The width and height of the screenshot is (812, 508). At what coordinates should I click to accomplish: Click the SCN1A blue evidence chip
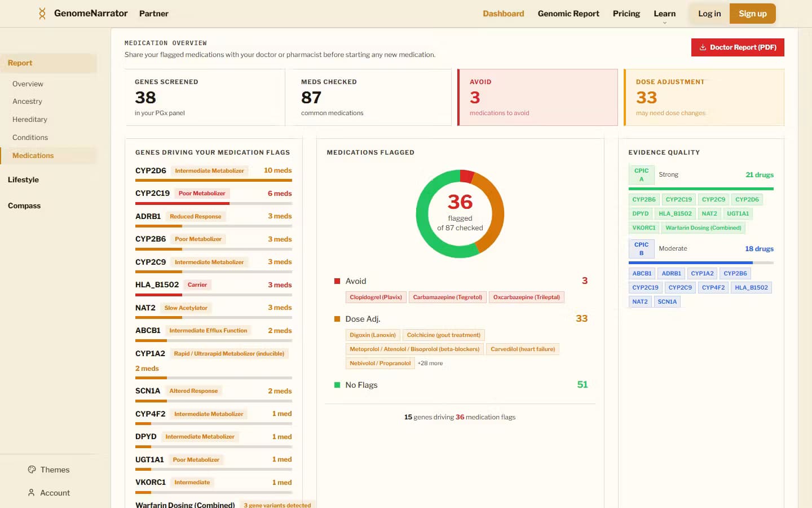point(667,302)
